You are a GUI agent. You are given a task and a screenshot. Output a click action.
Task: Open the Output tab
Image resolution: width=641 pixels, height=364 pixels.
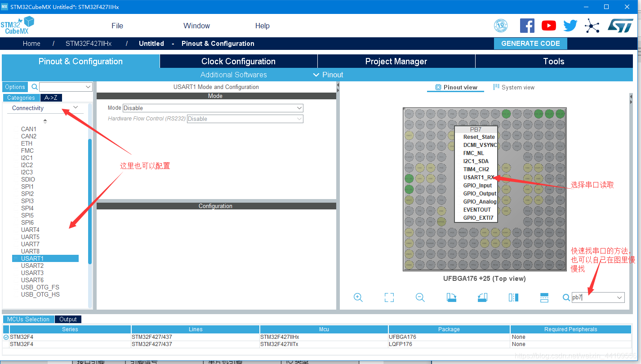click(68, 319)
